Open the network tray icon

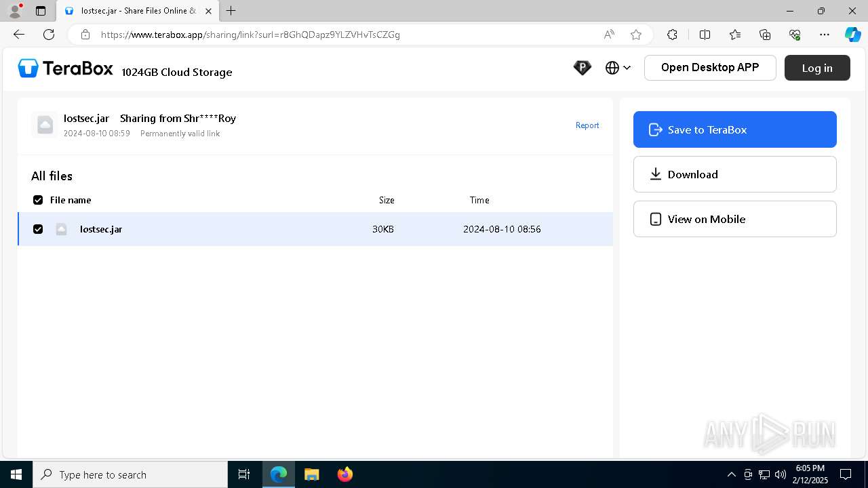(x=764, y=474)
